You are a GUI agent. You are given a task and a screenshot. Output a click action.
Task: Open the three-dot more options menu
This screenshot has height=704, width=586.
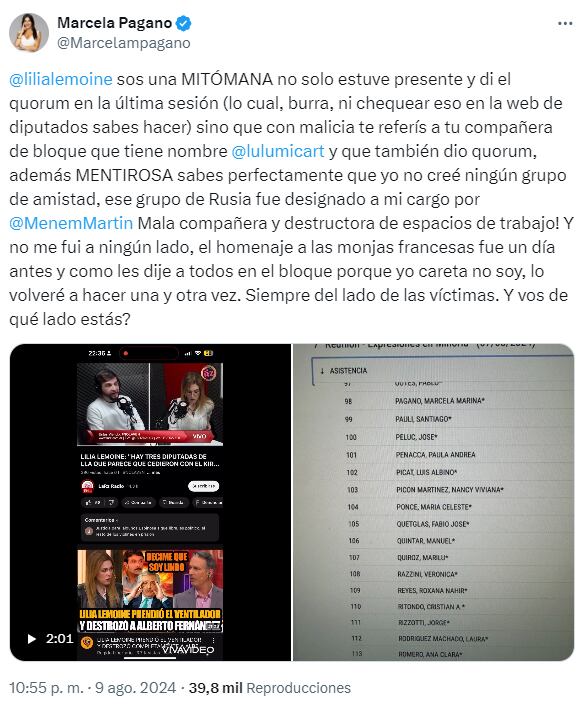[564, 23]
